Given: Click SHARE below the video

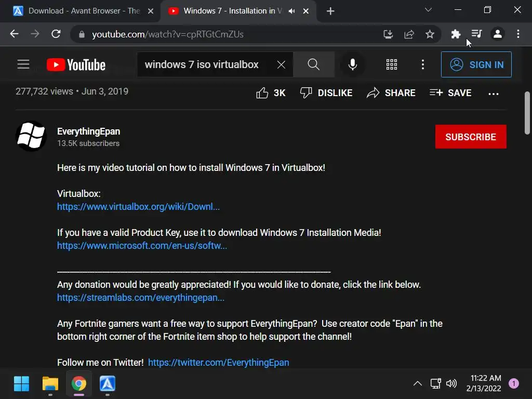Looking at the screenshot, I should (391, 93).
